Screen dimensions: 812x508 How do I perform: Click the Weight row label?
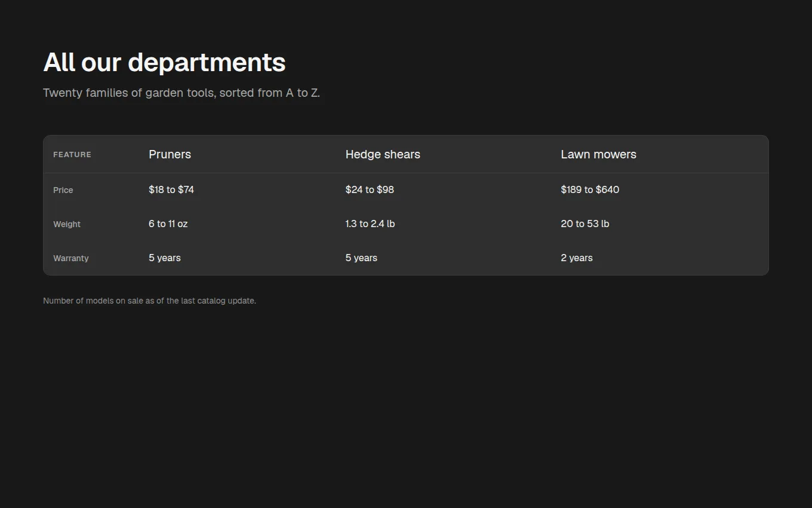(x=67, y=224)
